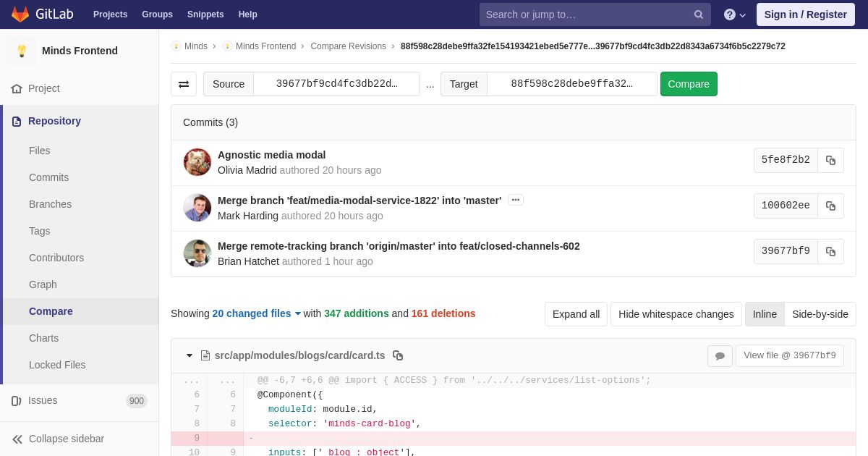Open the Projects menu
Screen dimensions: 868x456
tap(110, 14)
